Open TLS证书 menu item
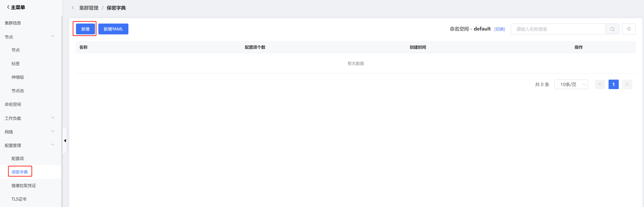The width and height of the screenshot is (644, 207). pyautogui.click(x=19, y=199)
